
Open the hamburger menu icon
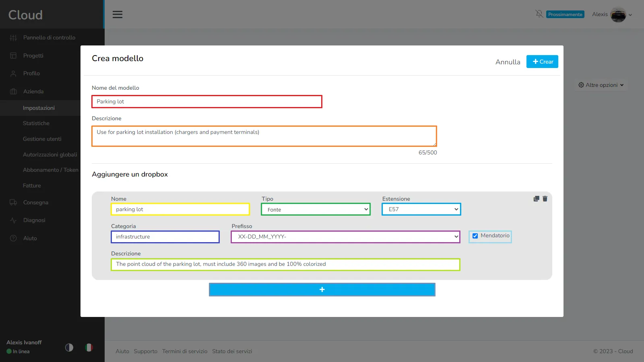[118, 14]
